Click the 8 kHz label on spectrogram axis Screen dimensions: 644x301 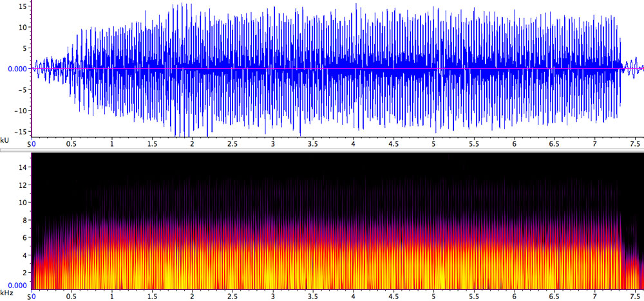[x=24, y=220]
